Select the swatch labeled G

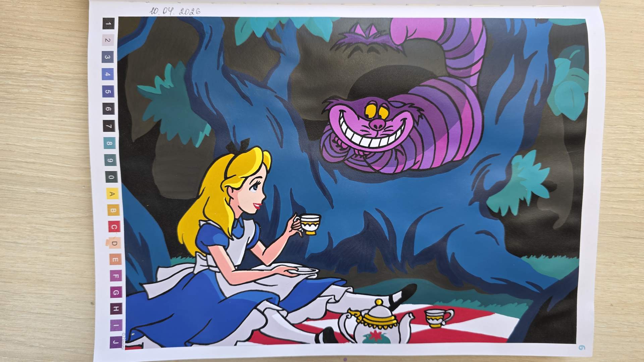point(116,293)
